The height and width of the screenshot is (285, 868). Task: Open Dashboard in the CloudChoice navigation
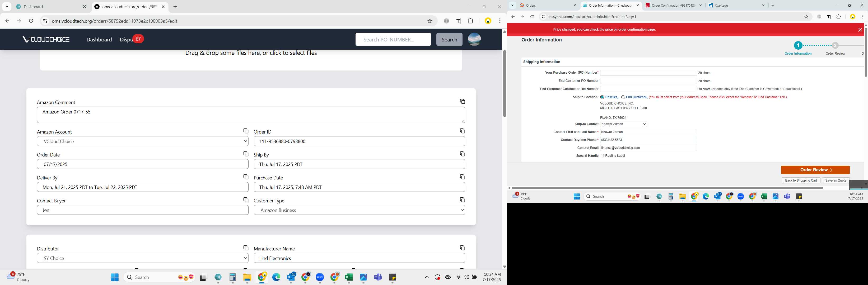(x=99, y=40)
